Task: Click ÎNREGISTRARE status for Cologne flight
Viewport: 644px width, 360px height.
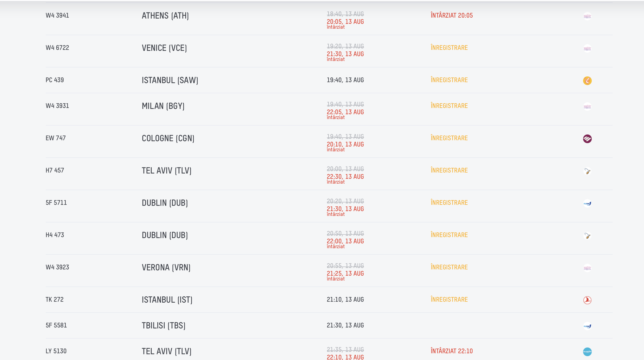Action: [449, 138]
